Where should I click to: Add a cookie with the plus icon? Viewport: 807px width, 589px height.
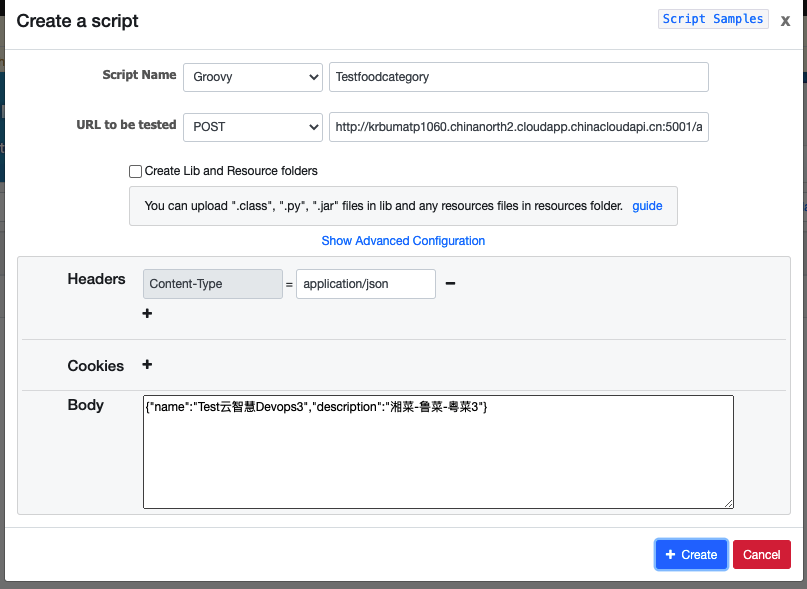pyautogui.click(x=147, y=365)
